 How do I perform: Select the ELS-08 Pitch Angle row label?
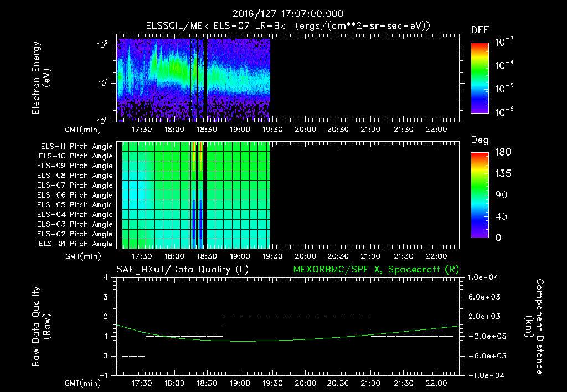tap(75, 176)
